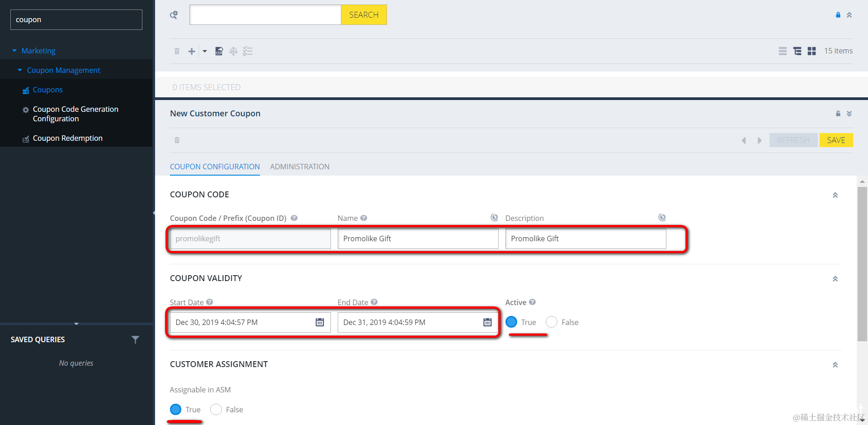Click the scrollbar down arrow
This screenshot has width=868, height=425.
point(862,420)
